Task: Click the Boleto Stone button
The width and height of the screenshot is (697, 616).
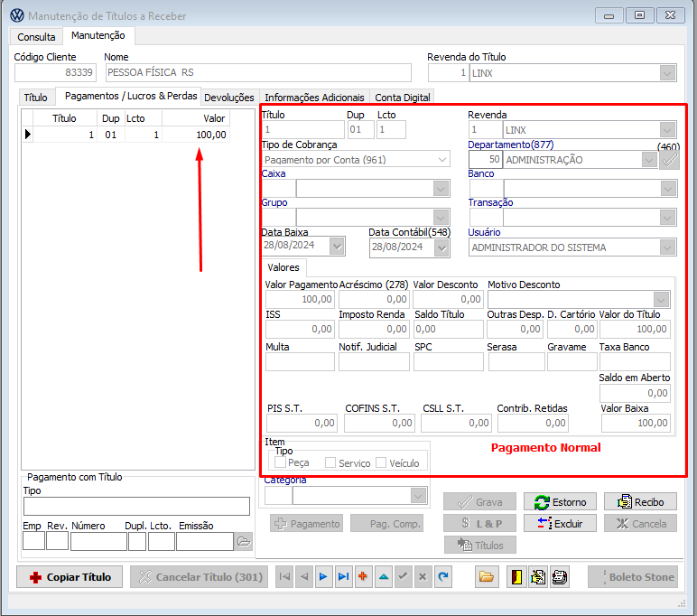Action: tap(633, 577)
